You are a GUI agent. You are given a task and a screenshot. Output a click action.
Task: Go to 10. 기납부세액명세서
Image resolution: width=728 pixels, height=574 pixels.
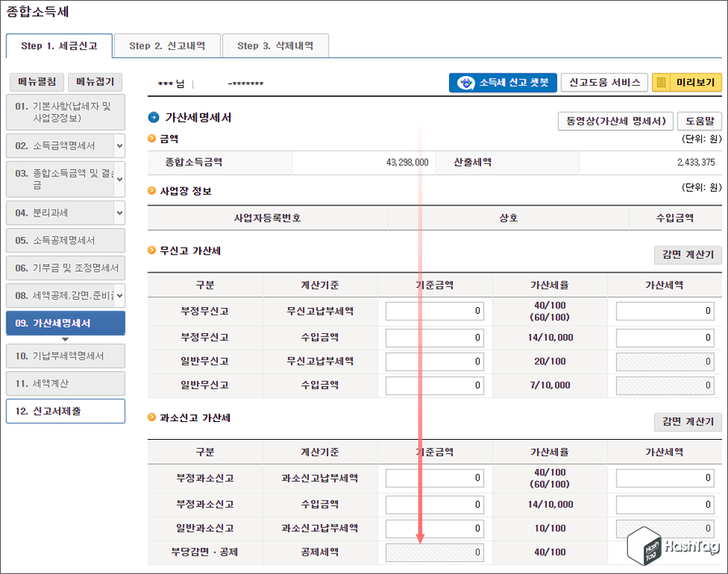[65, 356]
